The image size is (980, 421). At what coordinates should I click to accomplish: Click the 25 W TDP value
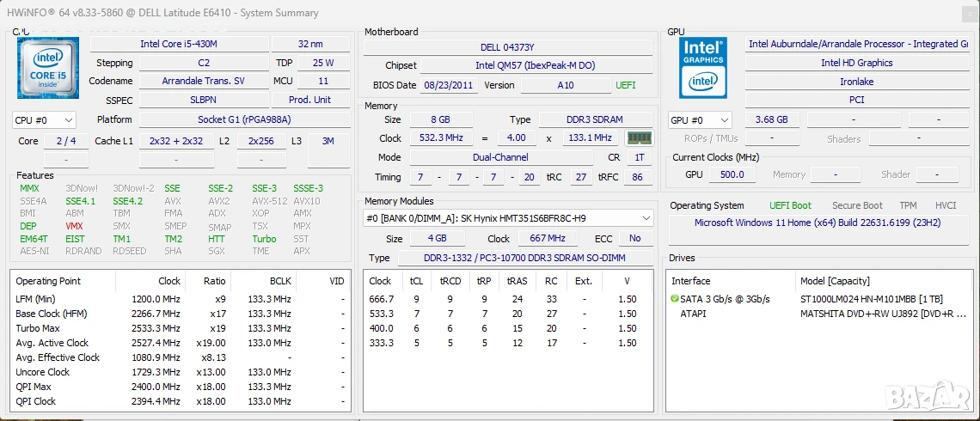click(323, 63)
